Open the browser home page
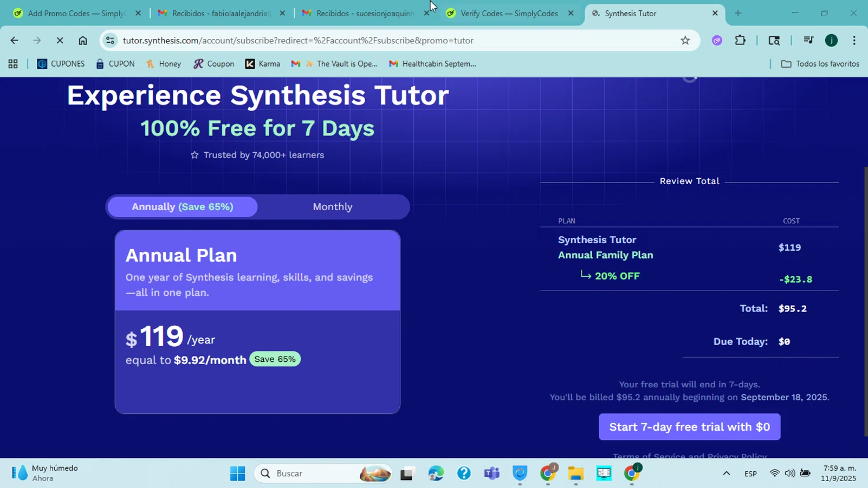Screen dimensions: 868x488 tap(83, 41)
